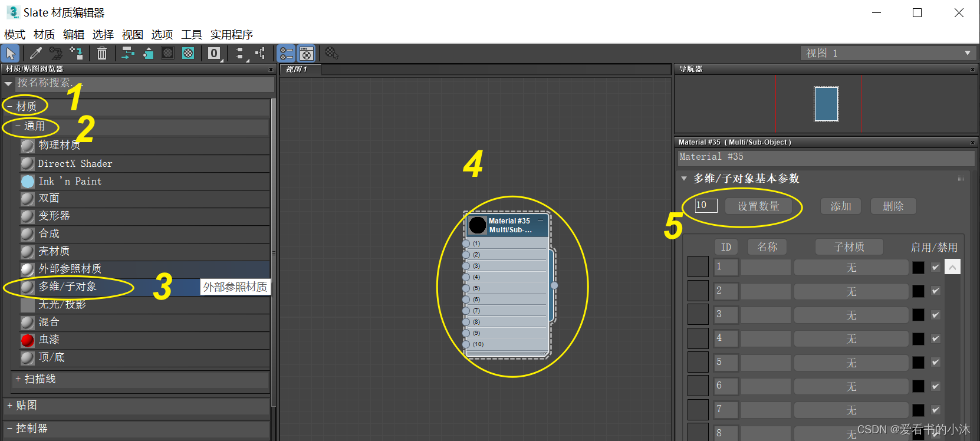This screenshot has height=441, width=980.
Task: Expand the 贴图 category
Action: [x=9, y=406]
